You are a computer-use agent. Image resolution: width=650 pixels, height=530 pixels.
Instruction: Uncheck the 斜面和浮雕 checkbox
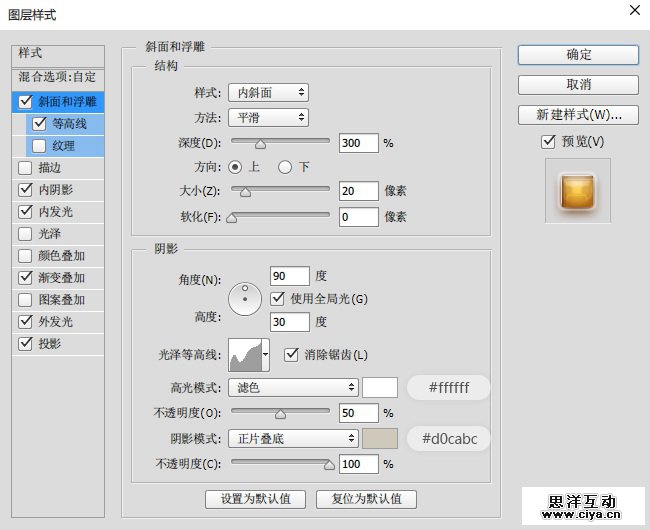(x=25, y=102)
